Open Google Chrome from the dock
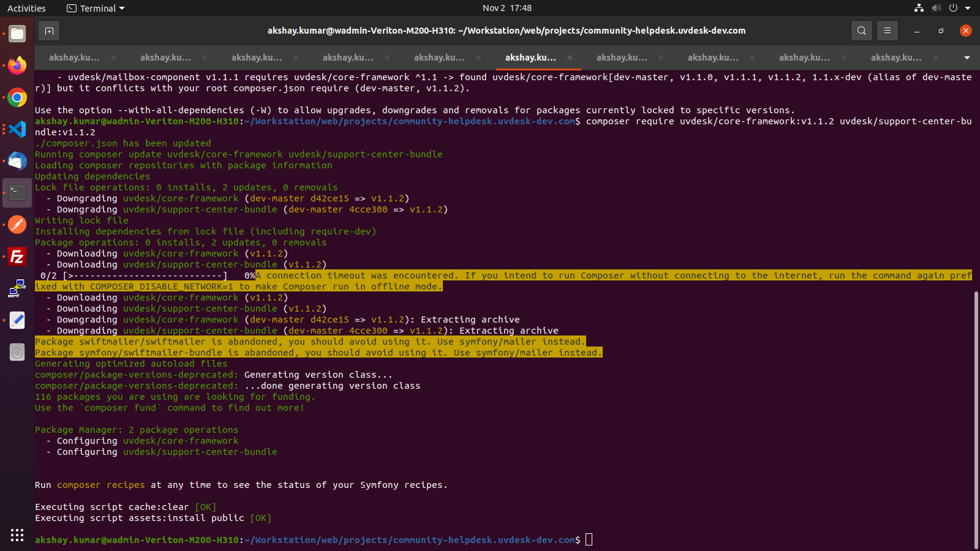This screenshot has height=551, width=980. point(17,97)
